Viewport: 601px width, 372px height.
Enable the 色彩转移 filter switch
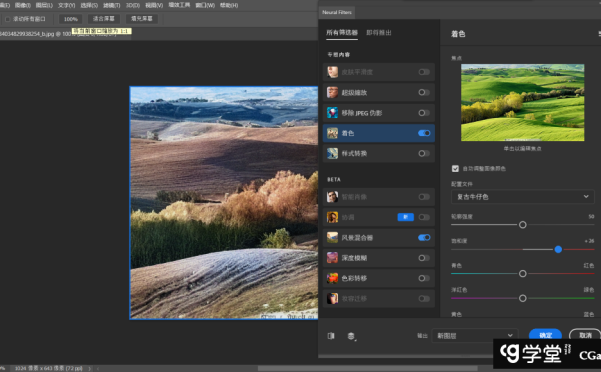(x=424, y=278)
